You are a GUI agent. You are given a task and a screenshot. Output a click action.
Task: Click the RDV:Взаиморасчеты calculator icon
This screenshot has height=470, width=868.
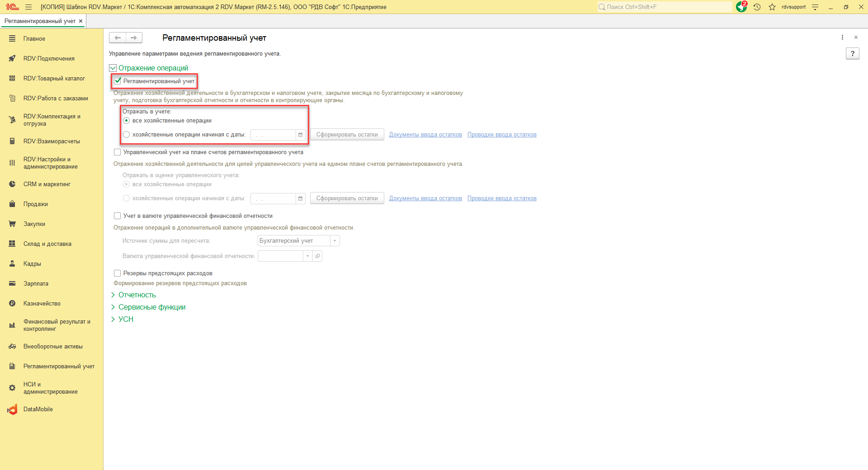[12, 141]
